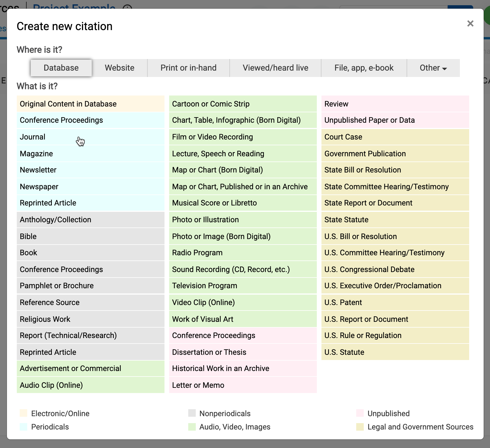Choose Lecture, Speech or Reading
This screenshot has height=448, width=490.
pyautogui.click(x=243, y=153)
